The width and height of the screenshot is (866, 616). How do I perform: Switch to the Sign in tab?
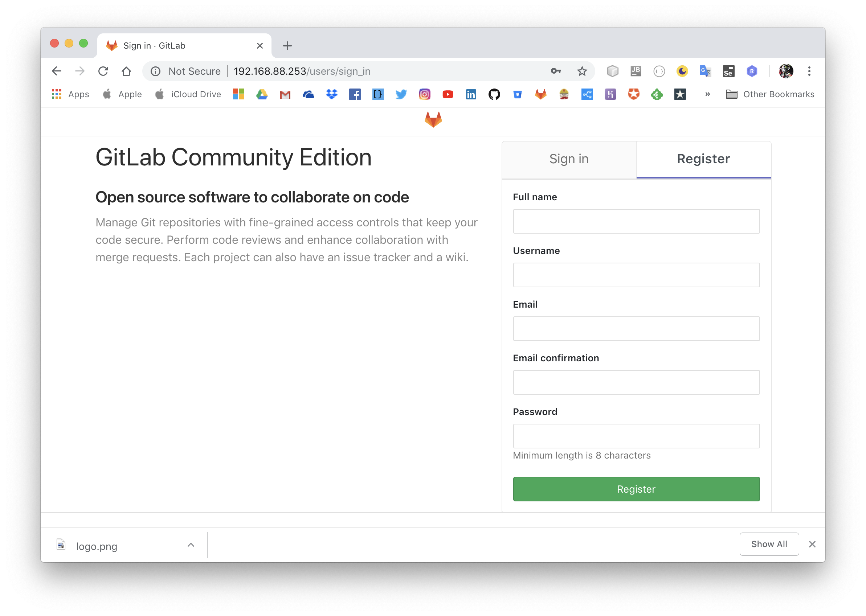pyautogui.click(x=569, y=159)
